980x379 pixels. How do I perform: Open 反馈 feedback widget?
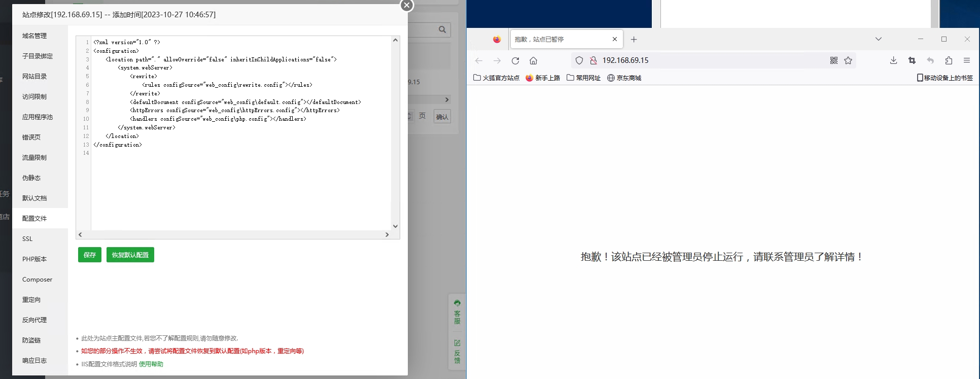coord(457,352)
